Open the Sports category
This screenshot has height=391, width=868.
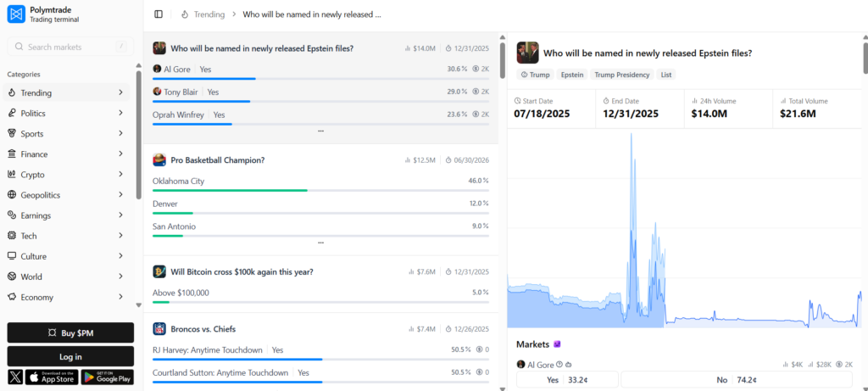click(x=67, y=134)
